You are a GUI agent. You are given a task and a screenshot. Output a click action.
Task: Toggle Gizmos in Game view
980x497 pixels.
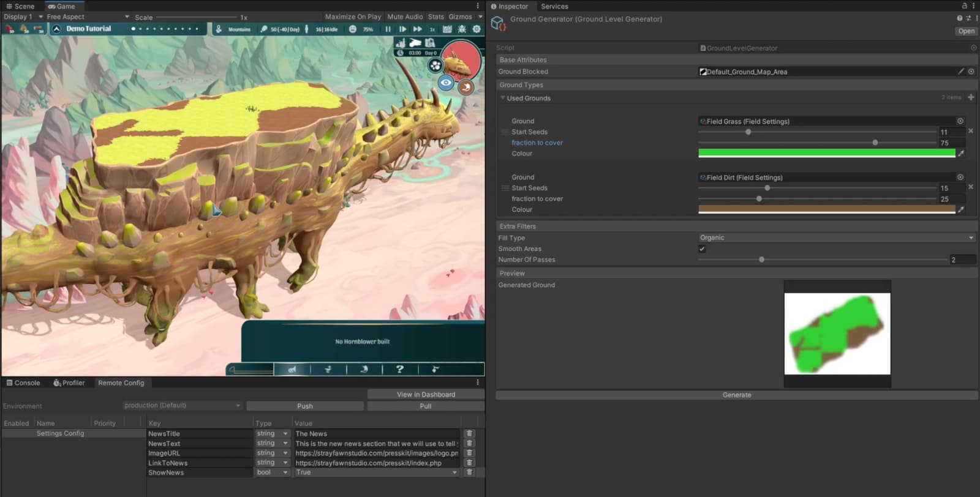click(460, 17)
